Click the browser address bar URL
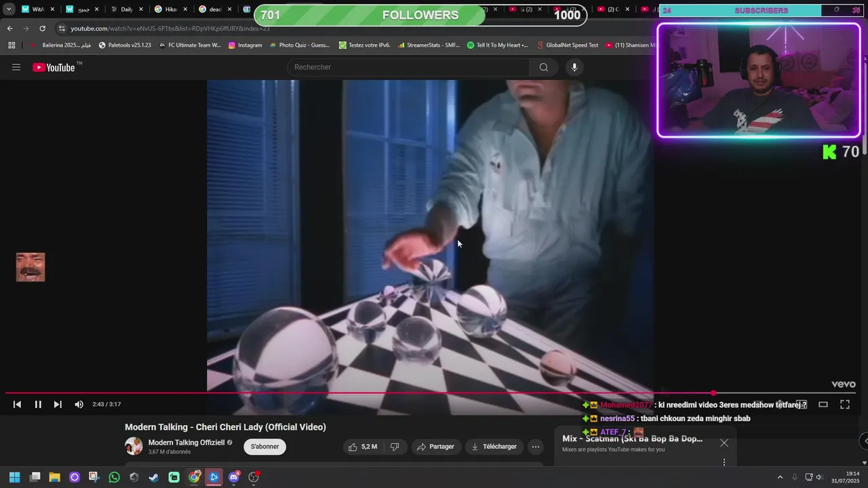 coord(170,28)
